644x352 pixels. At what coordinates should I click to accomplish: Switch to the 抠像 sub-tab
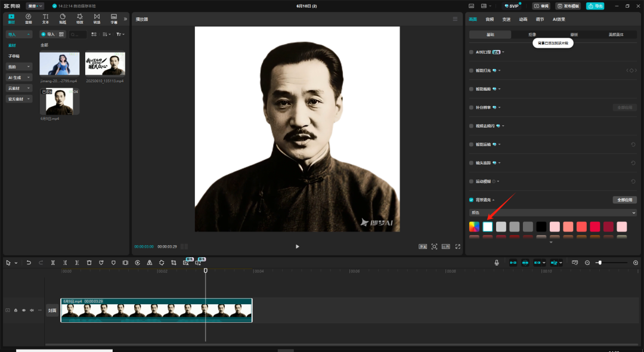532,35
